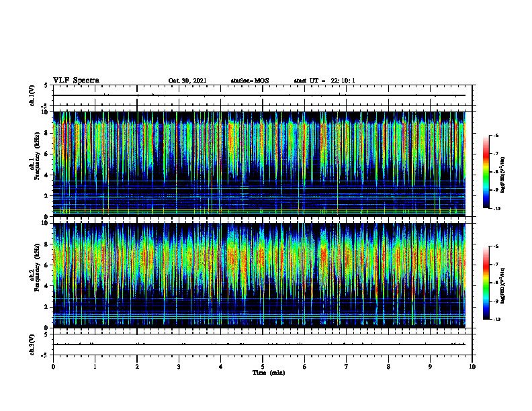The height and width of the screenshot is (411, 532).
Task: Click the ch.1 PSD color scale bar
Action: [486, 172]
